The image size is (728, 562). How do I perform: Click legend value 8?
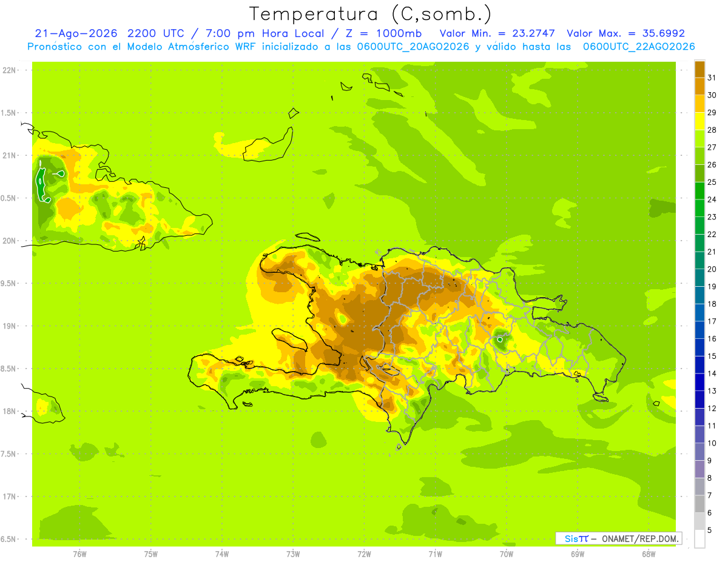click(x=710, y=478)
